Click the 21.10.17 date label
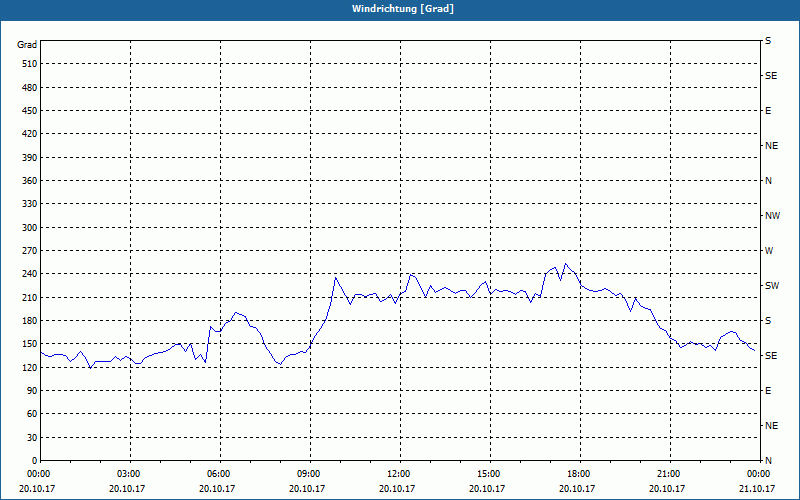800x500 pixels. pyautogui.click(x=757, y=489)
